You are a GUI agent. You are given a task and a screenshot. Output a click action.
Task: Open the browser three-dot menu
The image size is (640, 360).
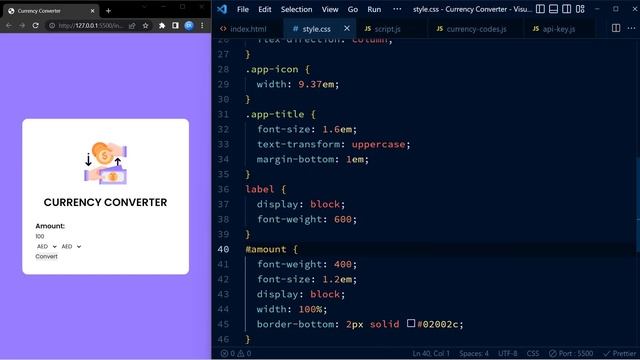[x=202, y=25]
